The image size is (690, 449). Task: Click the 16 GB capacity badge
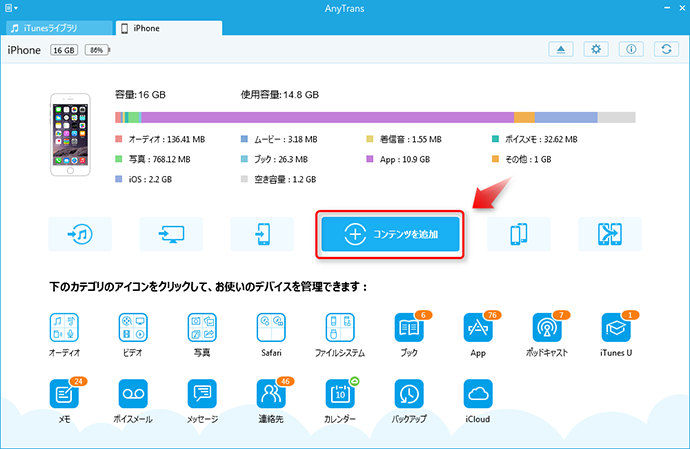pos(64,50)
